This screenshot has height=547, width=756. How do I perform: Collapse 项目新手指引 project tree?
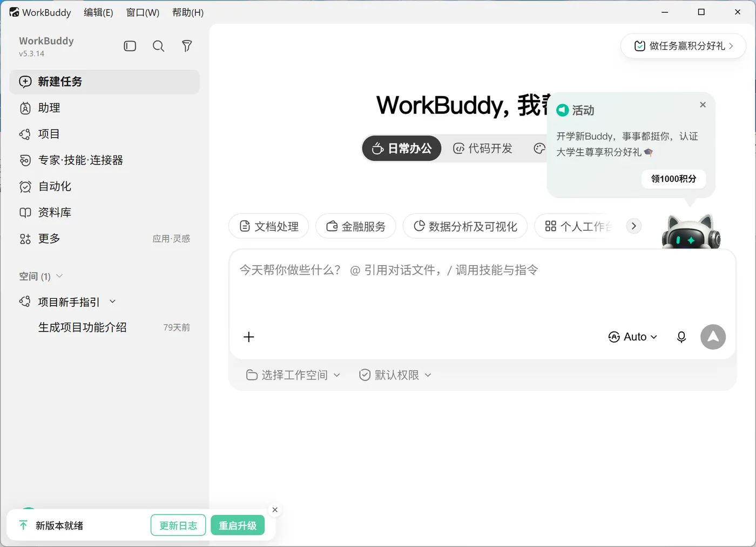coord(112,302)
